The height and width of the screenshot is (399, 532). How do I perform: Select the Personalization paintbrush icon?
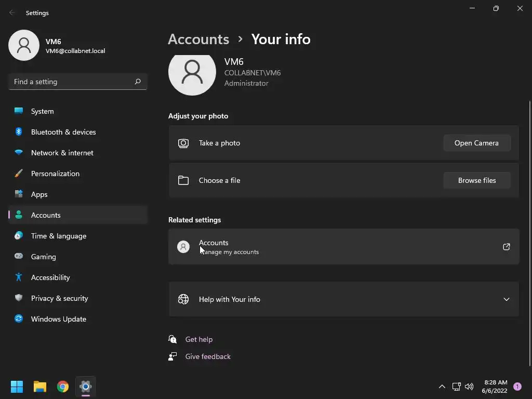click(x=19, y=174)
